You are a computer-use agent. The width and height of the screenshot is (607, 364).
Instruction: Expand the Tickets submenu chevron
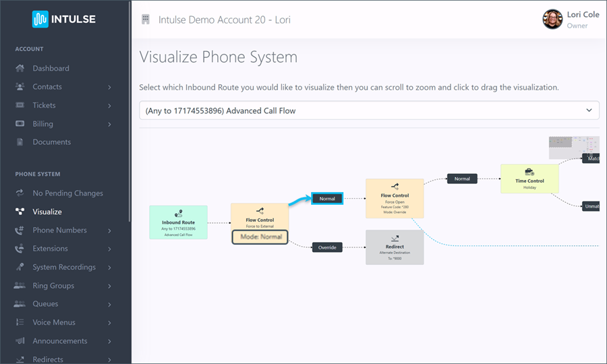coord(109,106)
